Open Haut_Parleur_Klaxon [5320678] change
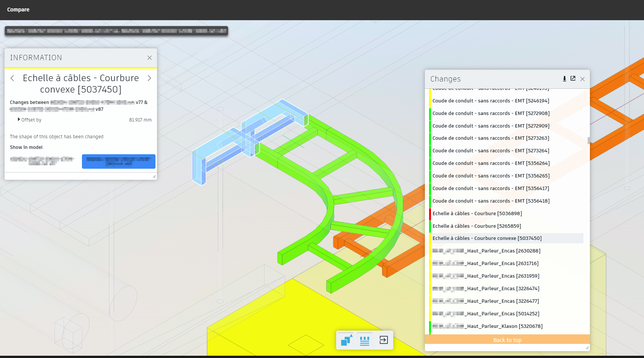 coord(487,326)
